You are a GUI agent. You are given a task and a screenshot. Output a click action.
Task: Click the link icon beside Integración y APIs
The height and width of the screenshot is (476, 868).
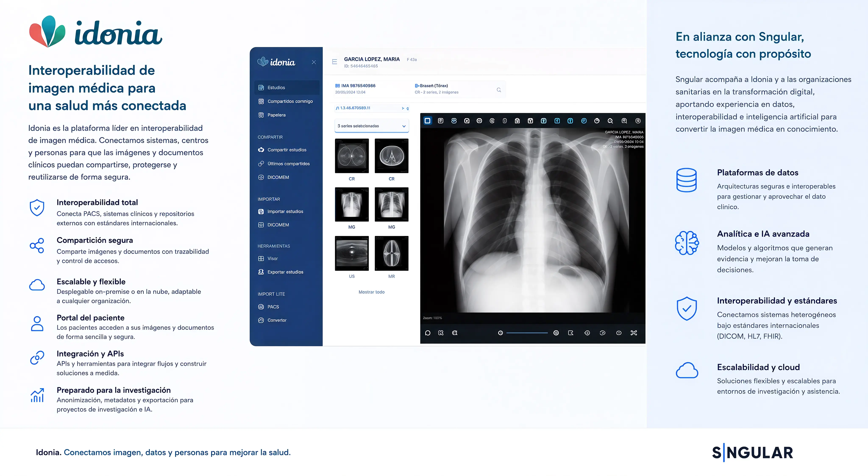(x=37, y=358)
